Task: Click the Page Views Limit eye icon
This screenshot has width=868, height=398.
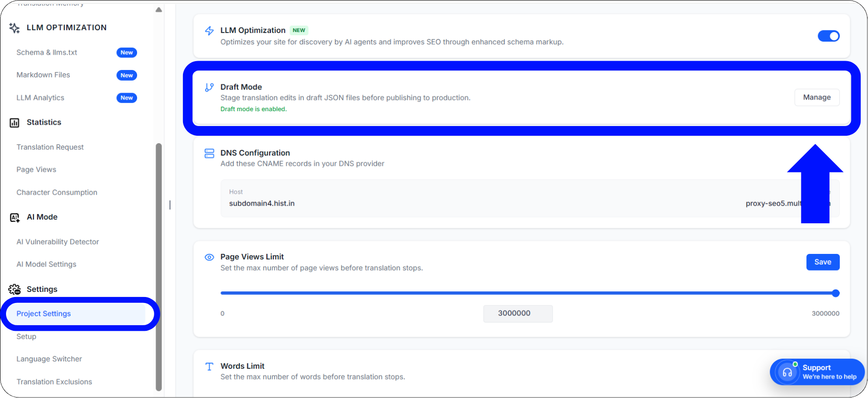Action: pos(209,257)
